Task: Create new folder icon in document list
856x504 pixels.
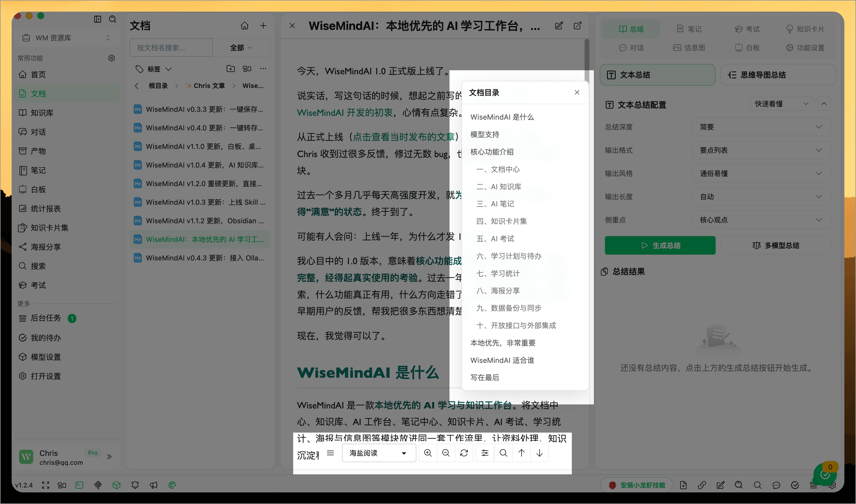Action: [x=230, y=69]
